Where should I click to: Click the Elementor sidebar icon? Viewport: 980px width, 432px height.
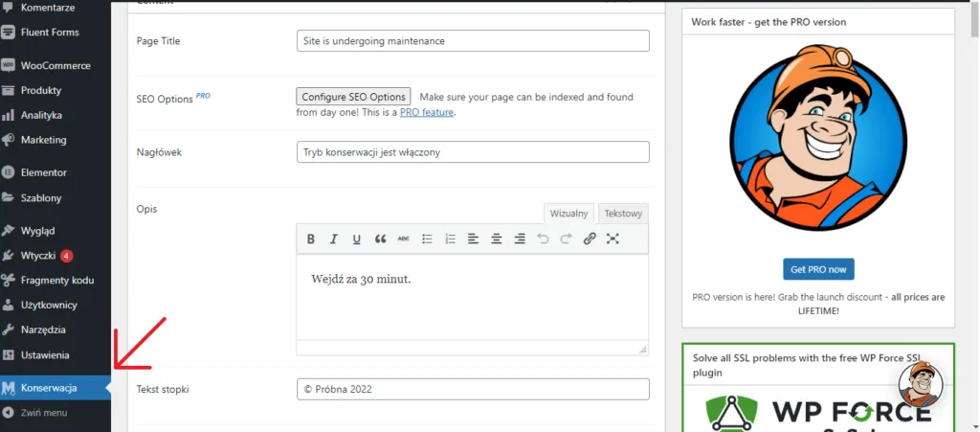pos(8,172)
